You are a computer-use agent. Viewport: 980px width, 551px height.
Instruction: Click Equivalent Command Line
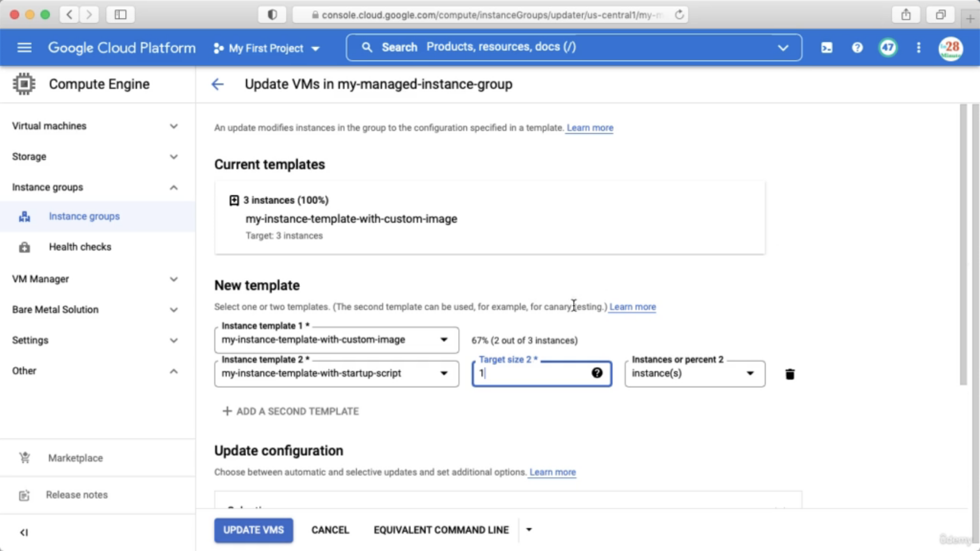click(441, 530)
